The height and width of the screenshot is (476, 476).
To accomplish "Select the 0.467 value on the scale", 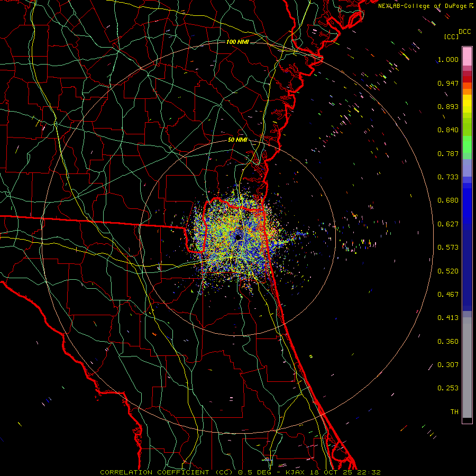I will point(448,295).
